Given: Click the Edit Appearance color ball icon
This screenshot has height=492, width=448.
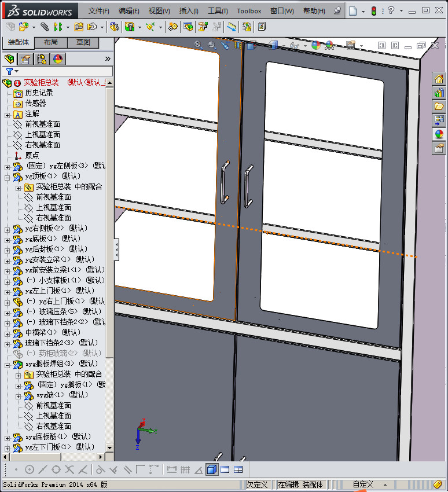Looking at the screenshot, I should [316, 45].
